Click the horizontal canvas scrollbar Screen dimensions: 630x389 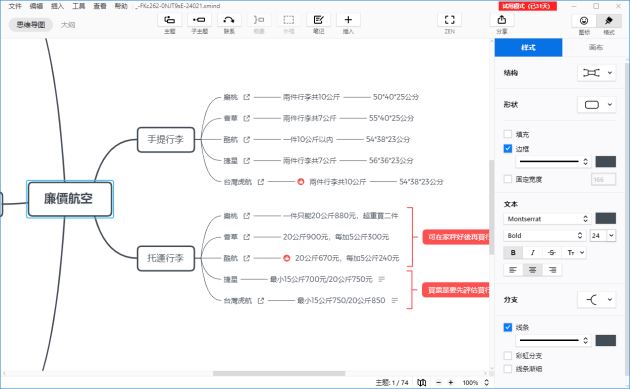[279, 373]
